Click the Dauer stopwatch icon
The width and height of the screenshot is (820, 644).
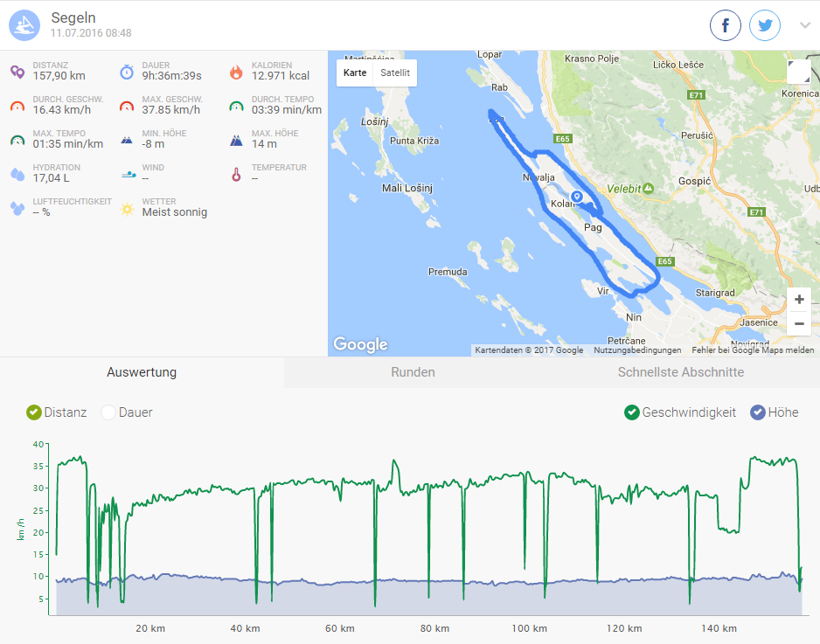tap(127, 73)
